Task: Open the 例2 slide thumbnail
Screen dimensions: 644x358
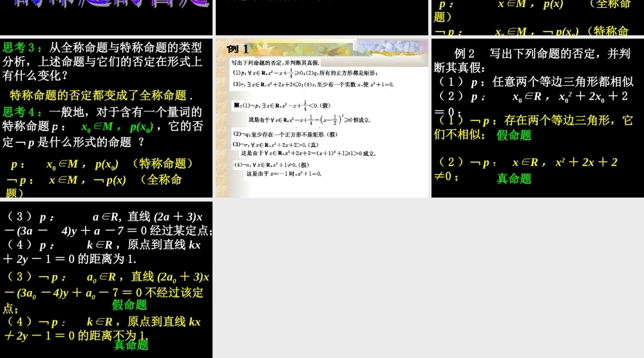Action: tap(538, 118)
